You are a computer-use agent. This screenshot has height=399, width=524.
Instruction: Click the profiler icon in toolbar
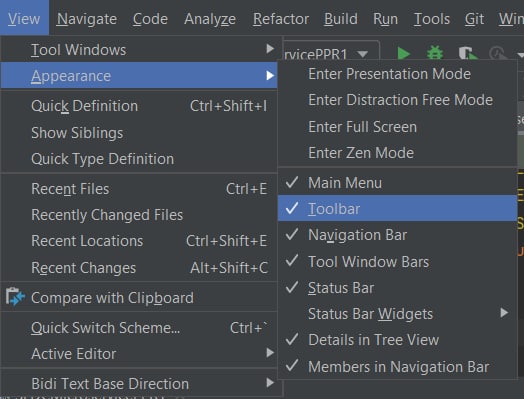tap(498, 53)
